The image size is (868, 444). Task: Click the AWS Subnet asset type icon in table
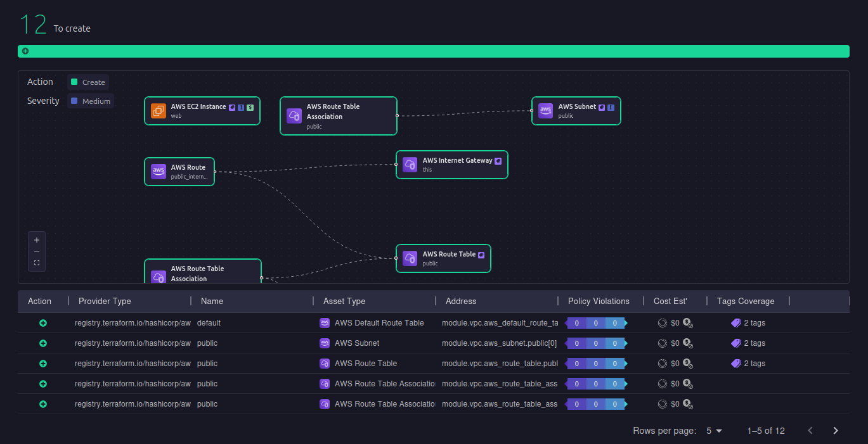point(325,343)
